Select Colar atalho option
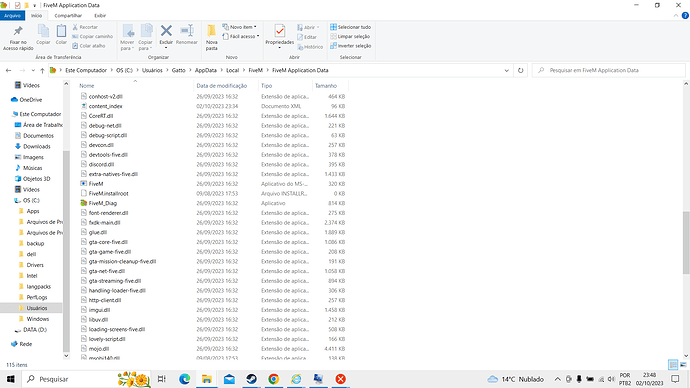Viewport: 690px width, 388px height. pos(89,46)
